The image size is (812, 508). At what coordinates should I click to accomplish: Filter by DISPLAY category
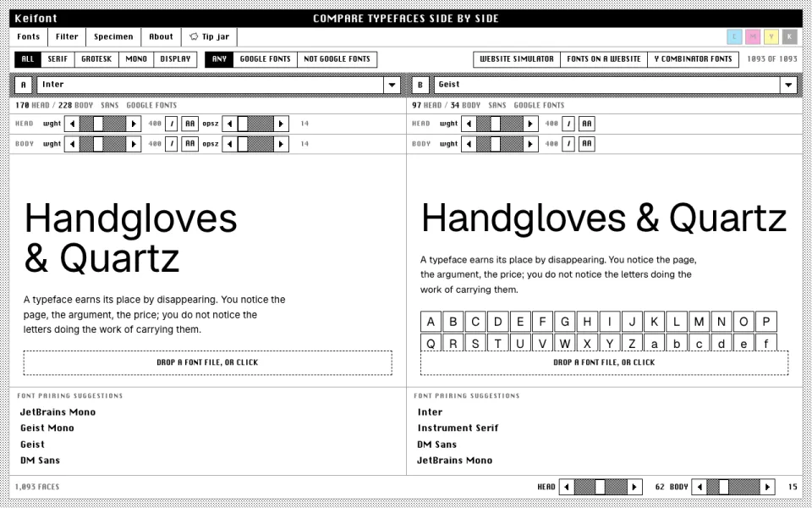(x=176, y=59)
